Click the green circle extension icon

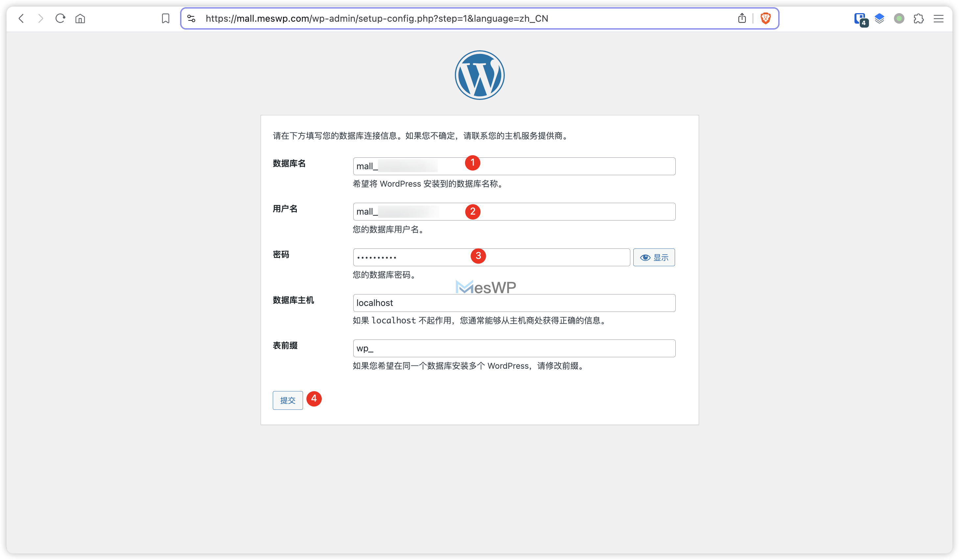pos(899,18)
